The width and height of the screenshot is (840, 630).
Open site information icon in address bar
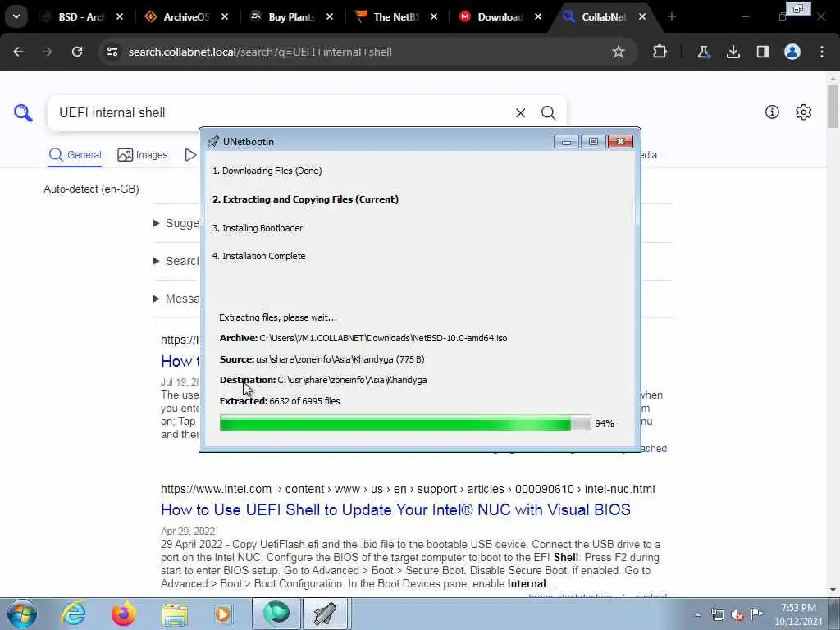point(112,52)
